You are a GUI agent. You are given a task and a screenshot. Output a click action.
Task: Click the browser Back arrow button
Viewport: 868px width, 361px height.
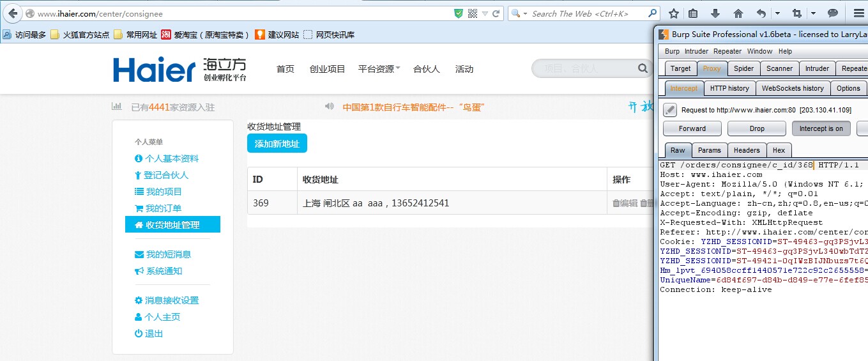click(13, 13)
